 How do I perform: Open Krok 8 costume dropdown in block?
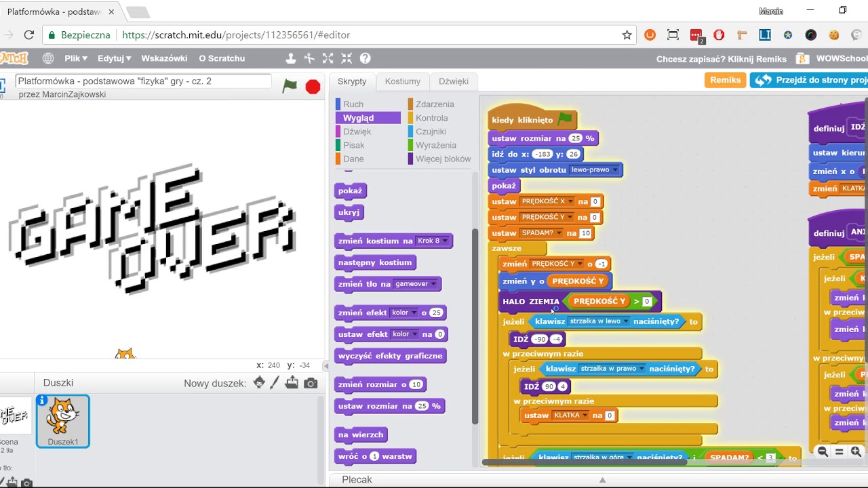432,241
